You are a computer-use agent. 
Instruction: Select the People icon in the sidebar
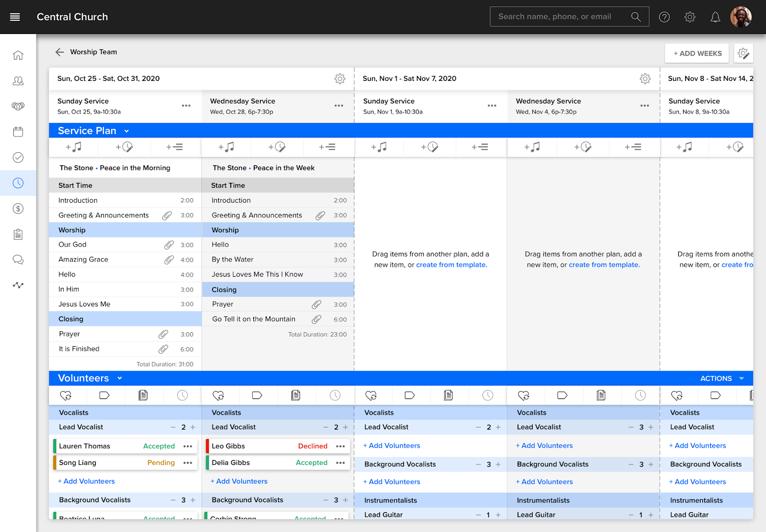18,81
